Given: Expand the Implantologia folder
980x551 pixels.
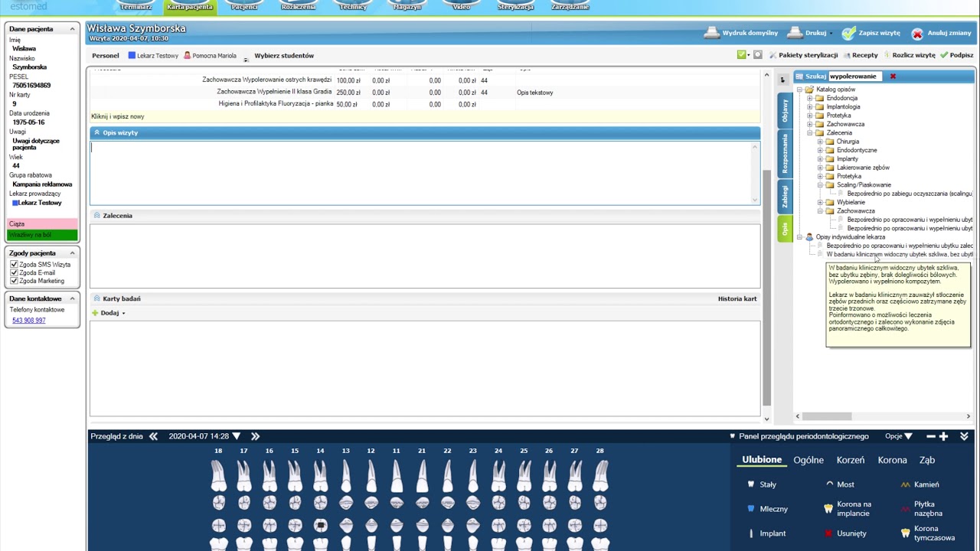Looking at the screenshot, I should (809, 107).
